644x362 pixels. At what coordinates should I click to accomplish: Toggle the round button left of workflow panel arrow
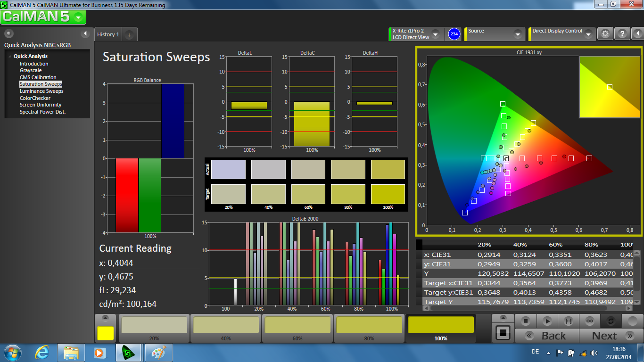tap(9, 33)
